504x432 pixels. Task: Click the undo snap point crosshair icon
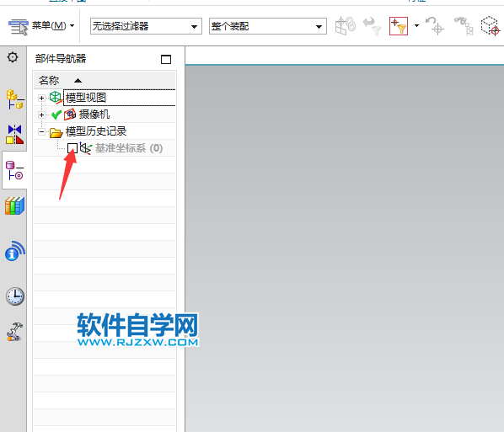tap(435, 26)
